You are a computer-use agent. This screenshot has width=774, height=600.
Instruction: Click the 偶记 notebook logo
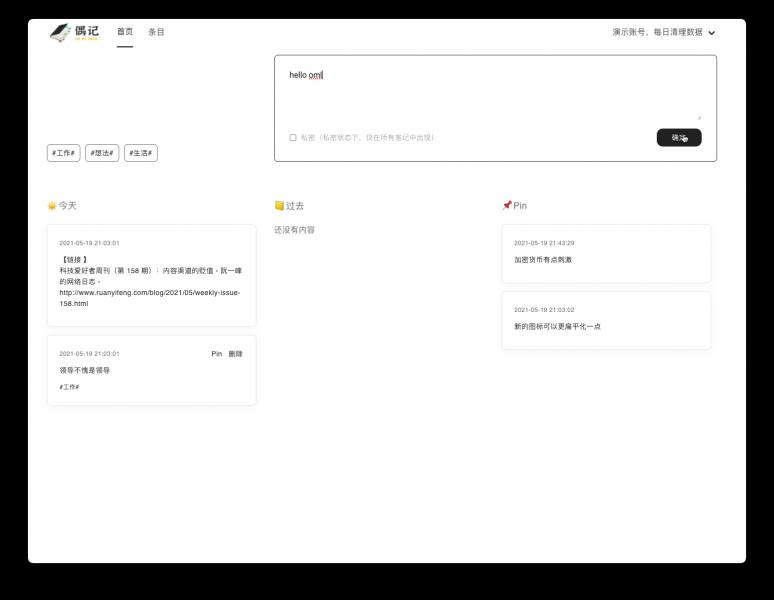pos(74,33)
